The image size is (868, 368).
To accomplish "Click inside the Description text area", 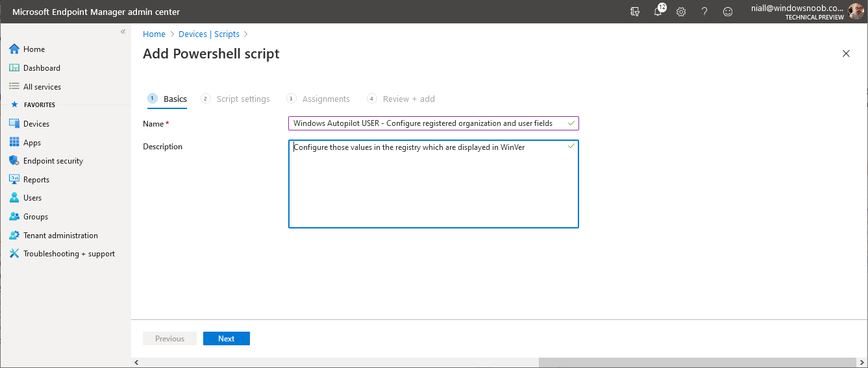I will coord(433,184).
